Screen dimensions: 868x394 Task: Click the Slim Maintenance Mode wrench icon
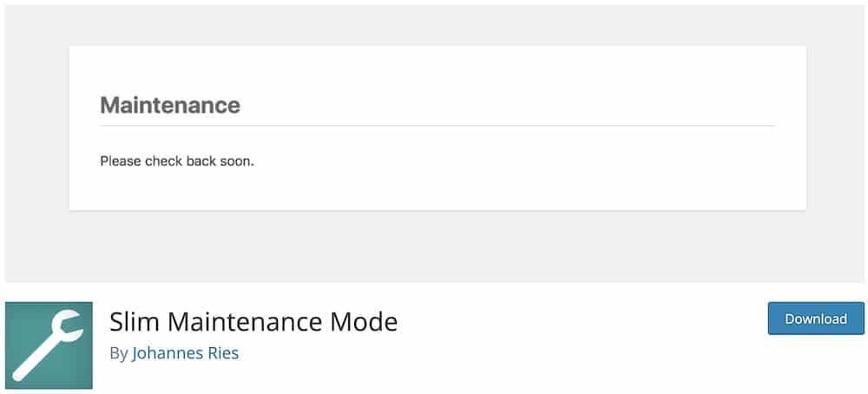tap(49, 345)
